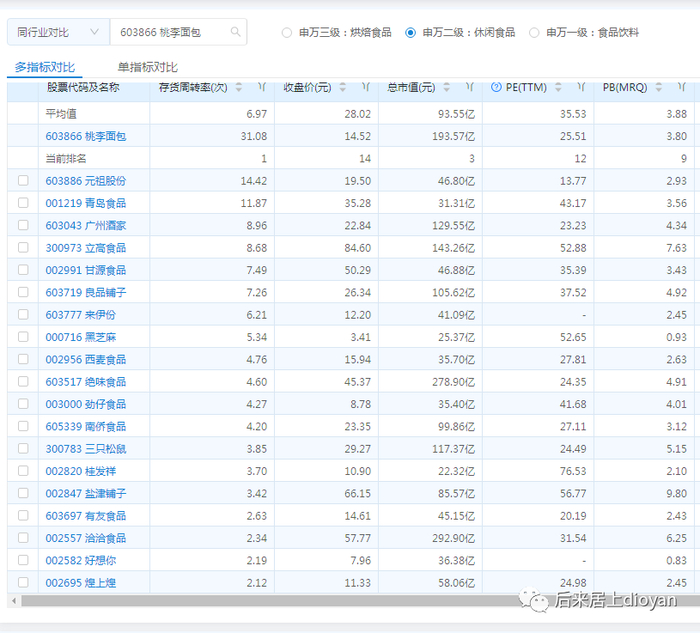700x633 pixels.
Task: Open filter icon for 收盘价 column
Action: click(366, 87)
